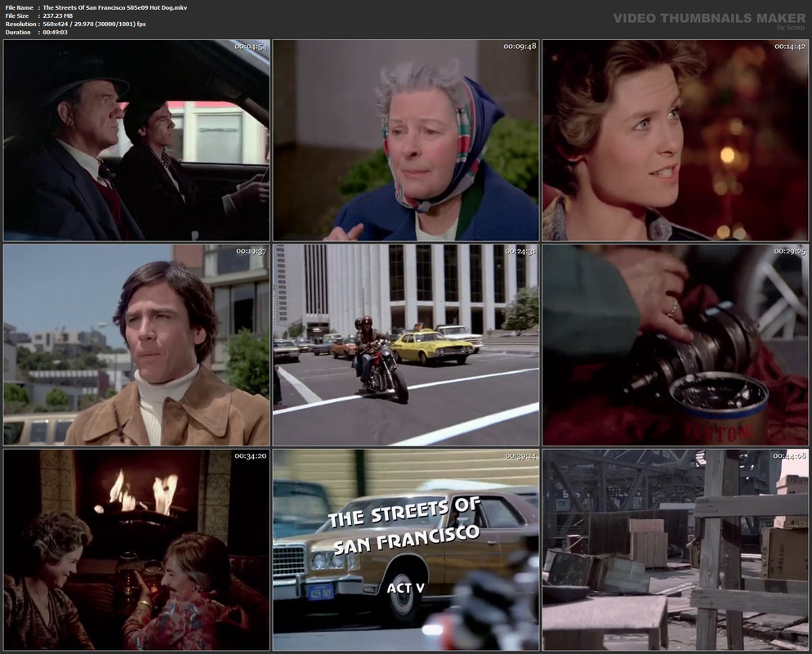Click the 'ACT V' caption text

tap(405, 588)
